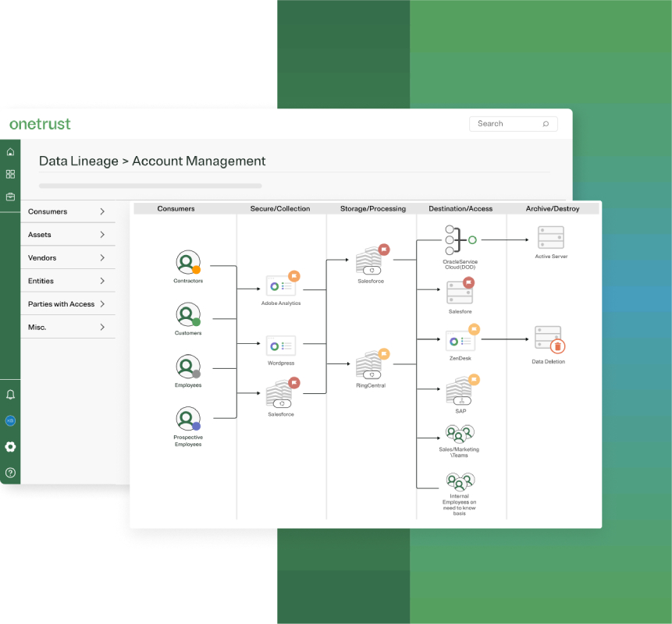Select the Internal Employees node

460,494
